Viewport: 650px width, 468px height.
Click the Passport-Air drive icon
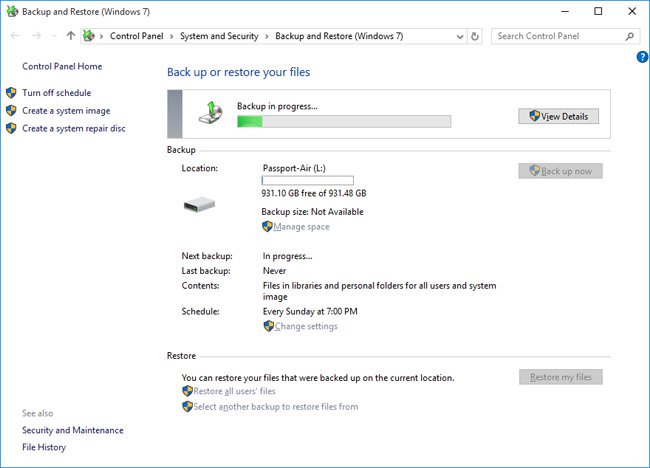pyautogui.click(x=200, y=204)
